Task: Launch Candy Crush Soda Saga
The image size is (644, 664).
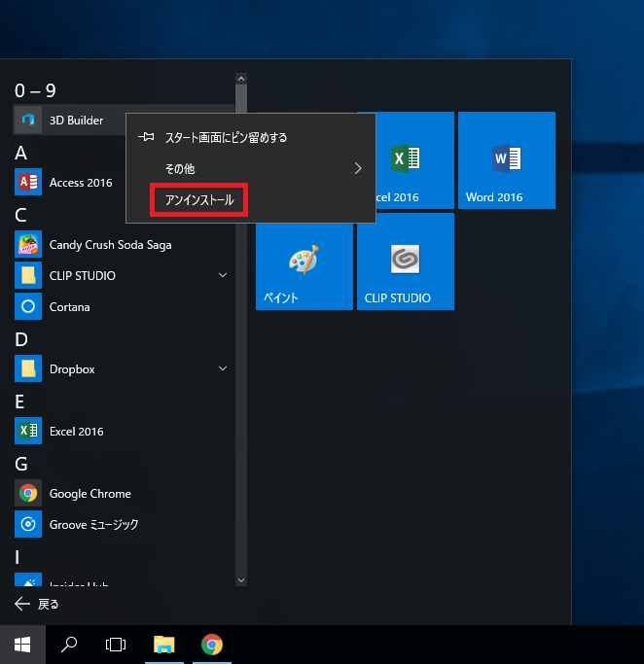Action: (109, 245)
